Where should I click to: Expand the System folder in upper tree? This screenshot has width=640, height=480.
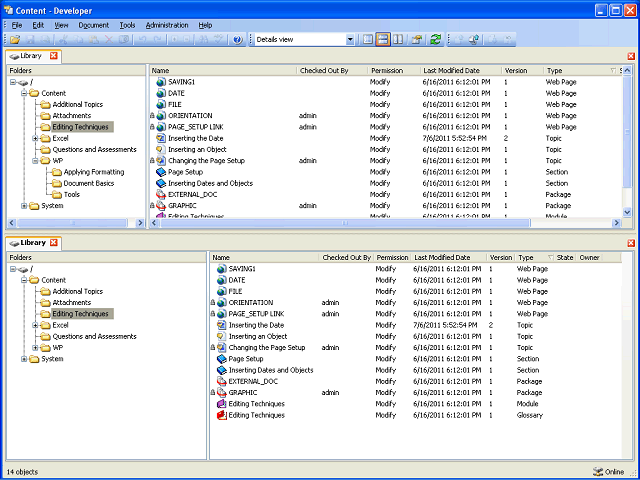[x=24, y=206]
